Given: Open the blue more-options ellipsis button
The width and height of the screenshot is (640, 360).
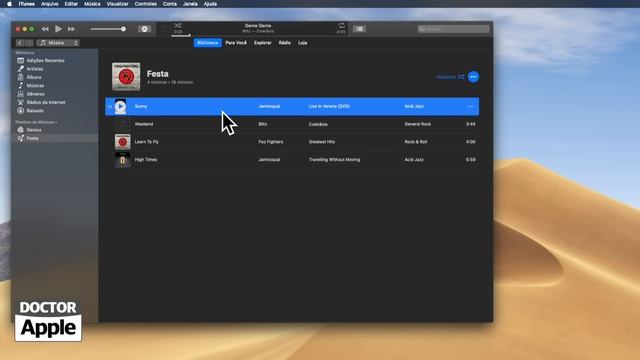Looking at the screenshot, I should [x=473, y=77].
